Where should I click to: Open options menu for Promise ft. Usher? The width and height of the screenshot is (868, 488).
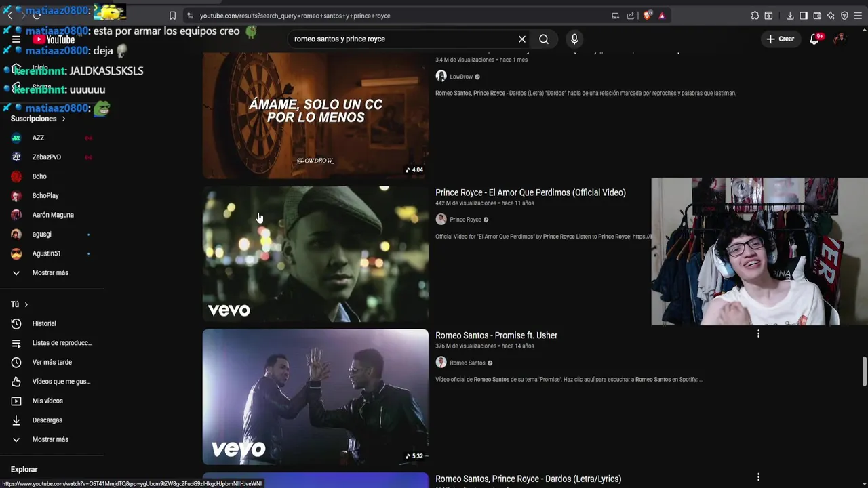click(758, 334)
